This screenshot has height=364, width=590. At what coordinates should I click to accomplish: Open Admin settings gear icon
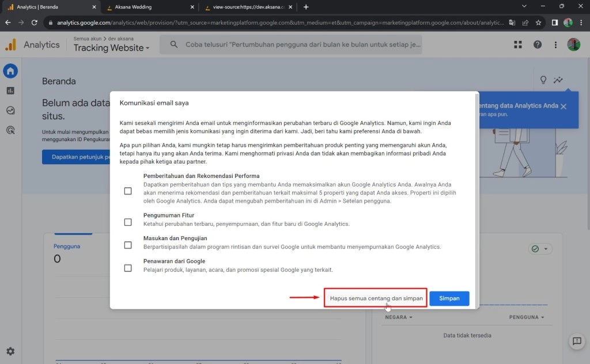click(x=10, y=351)
